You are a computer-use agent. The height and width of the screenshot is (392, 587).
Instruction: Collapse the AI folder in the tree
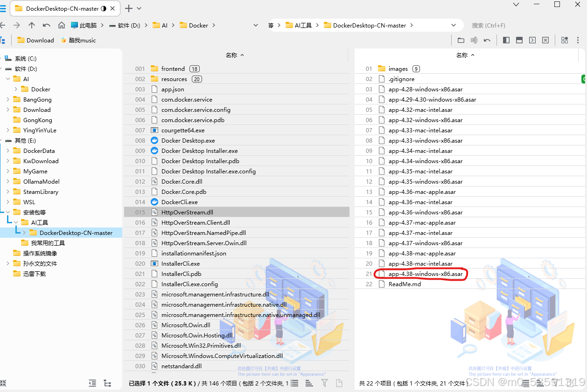pos(8,79)
